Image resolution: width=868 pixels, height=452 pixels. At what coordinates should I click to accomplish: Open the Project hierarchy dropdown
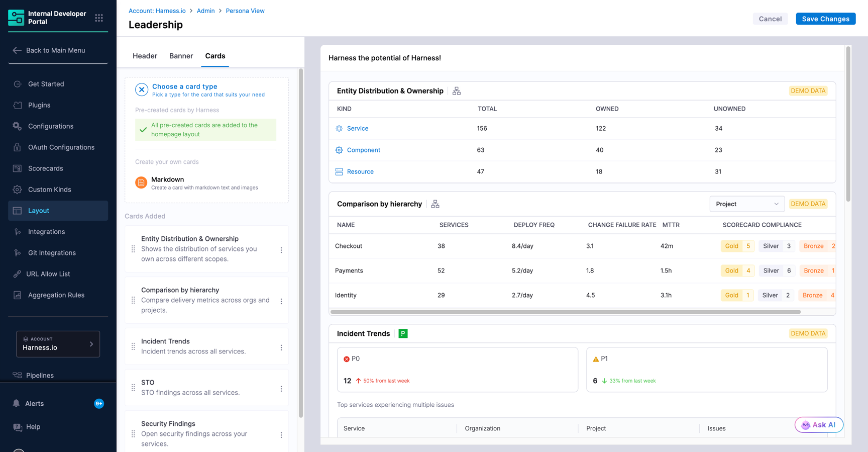pyautogui.click(x=747, y=204)
